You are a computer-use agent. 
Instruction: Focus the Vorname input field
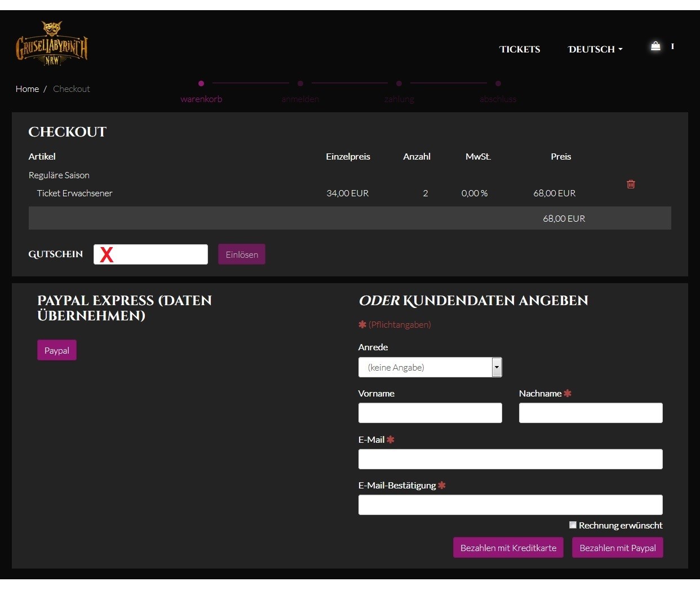coord(430,413)
